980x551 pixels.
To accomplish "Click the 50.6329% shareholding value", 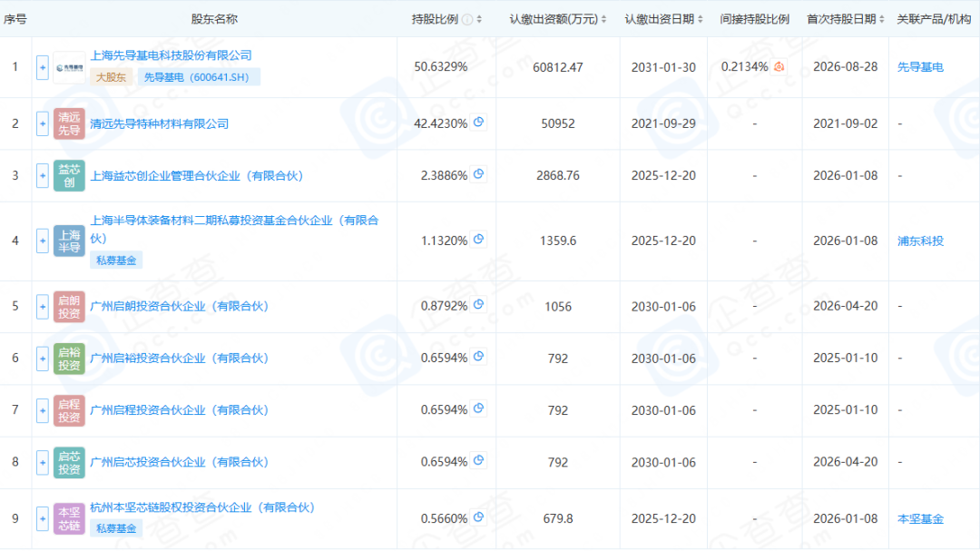I will [441, 67].
